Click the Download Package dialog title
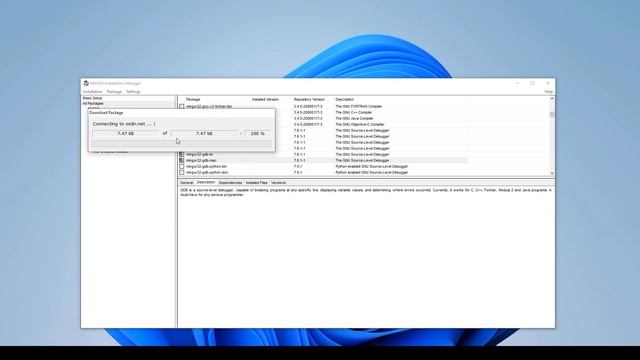The image size is (640, 360). 106,113
